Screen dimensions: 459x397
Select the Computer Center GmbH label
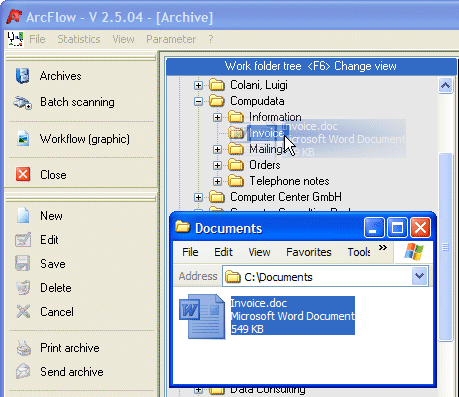coord(286,197)
